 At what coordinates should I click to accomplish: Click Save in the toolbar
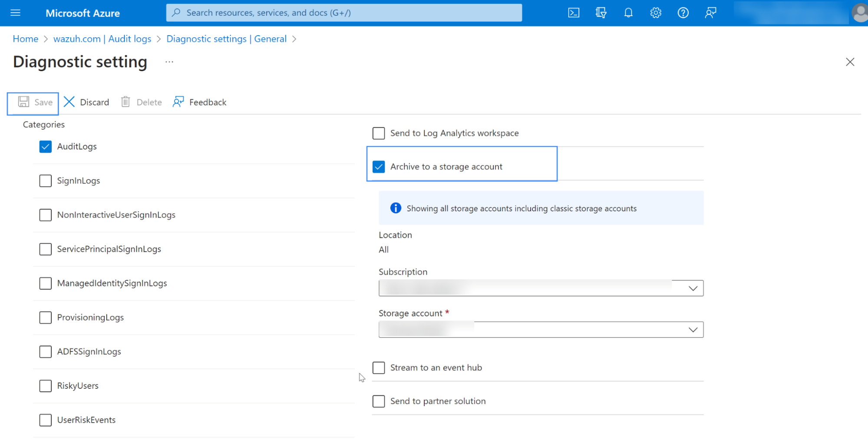click(x=35, y=102)
